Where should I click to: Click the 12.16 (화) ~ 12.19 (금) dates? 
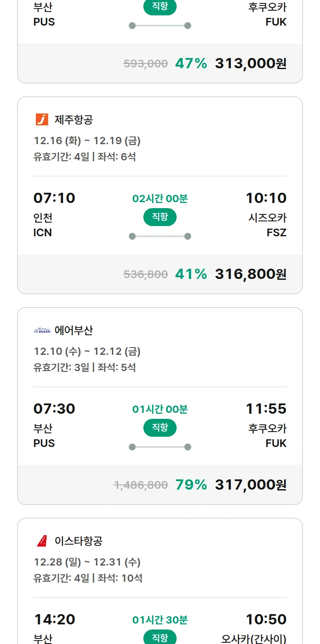point(87,141)
